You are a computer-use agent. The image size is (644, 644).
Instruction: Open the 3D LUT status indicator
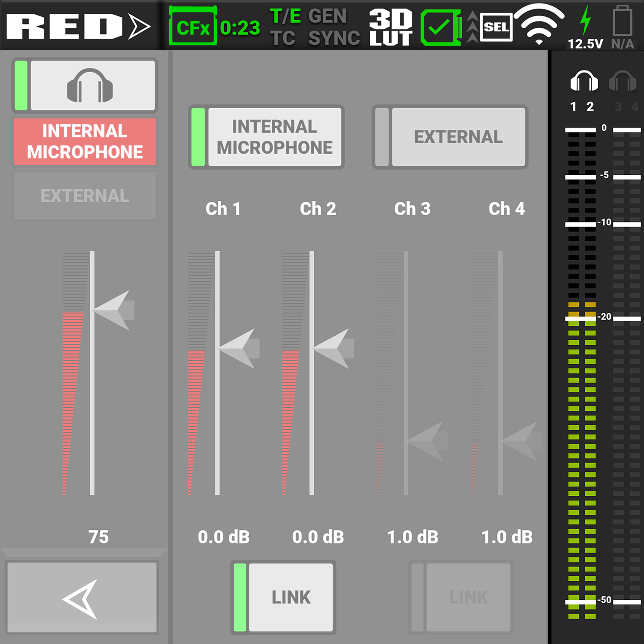390,27
